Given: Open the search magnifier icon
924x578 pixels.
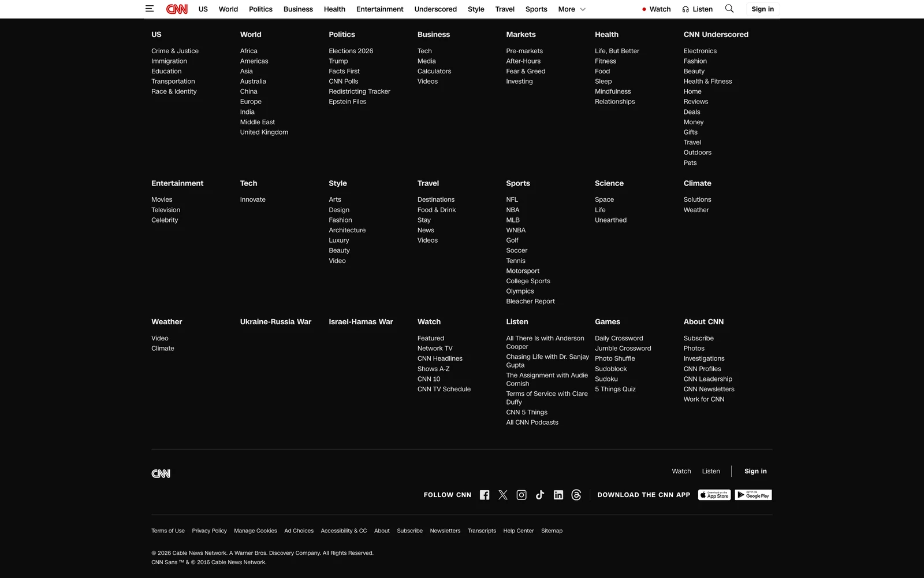Looking at the screenshot, I should pyautogui.click(x=729, y=9).
